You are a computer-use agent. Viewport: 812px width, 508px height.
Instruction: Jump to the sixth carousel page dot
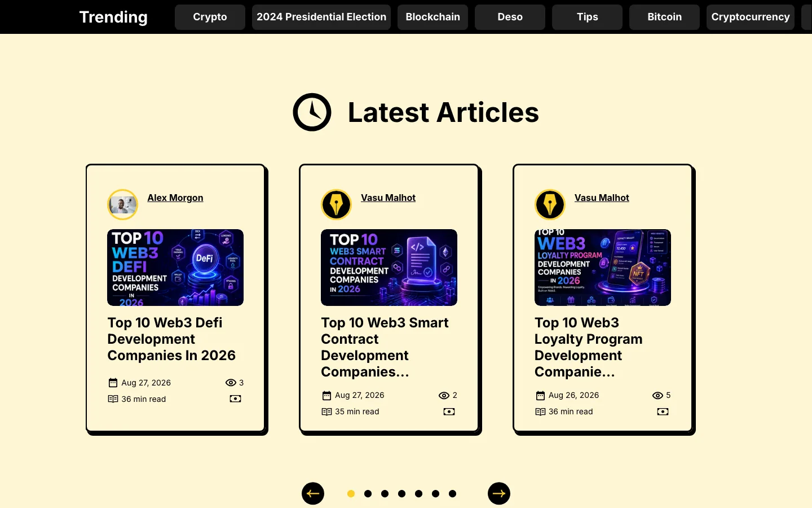coord(435,493)
